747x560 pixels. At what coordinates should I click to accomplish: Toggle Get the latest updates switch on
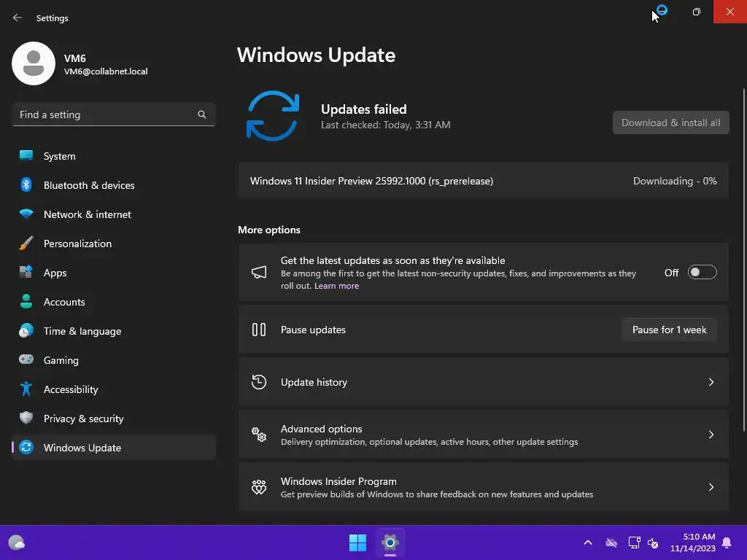coord(703,273)
